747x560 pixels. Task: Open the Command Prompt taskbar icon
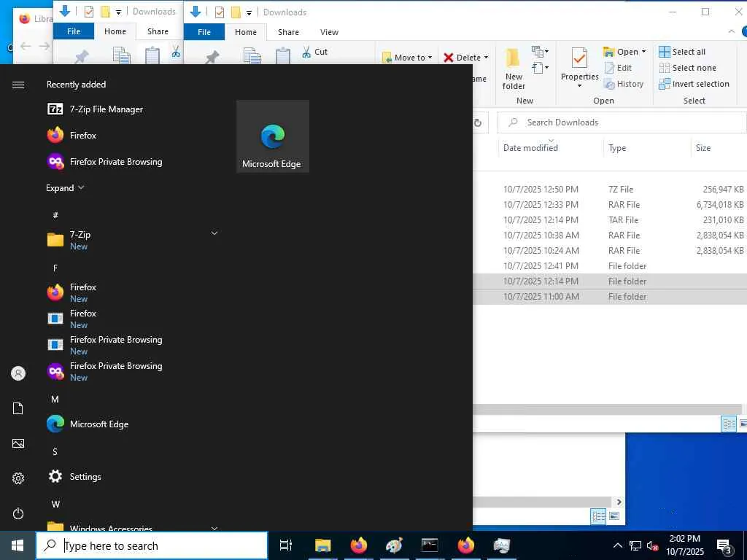click(430, 545)
